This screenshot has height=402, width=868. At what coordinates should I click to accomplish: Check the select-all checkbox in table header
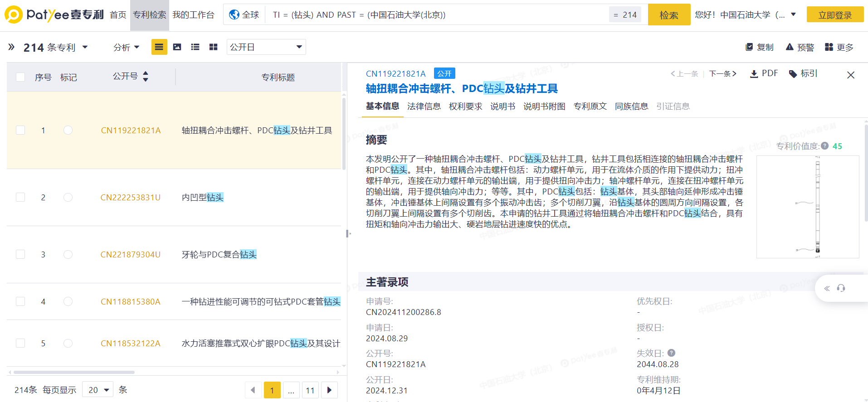[20, 77]
